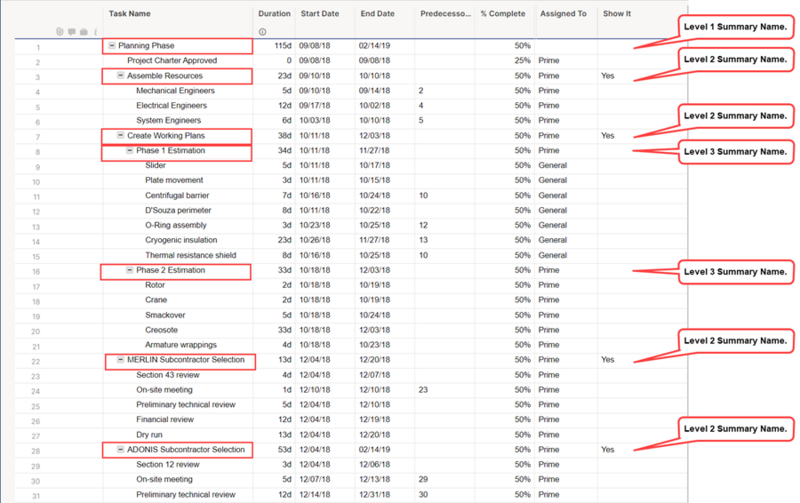800x503 pixels.
Task: Click the 25% complete cell for Project Charter
Action: coord(522,60)
